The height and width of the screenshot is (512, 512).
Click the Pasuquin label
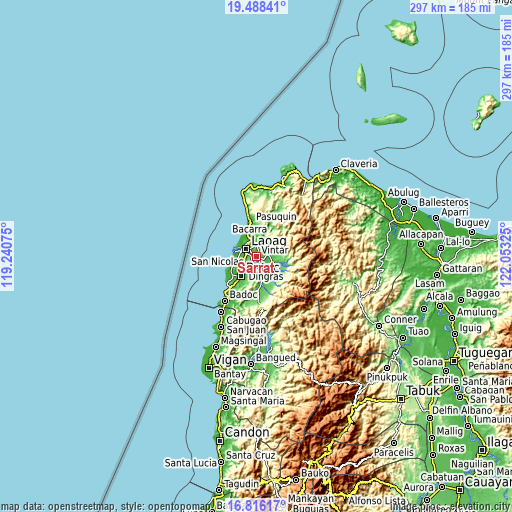click(x=276, y=217)
